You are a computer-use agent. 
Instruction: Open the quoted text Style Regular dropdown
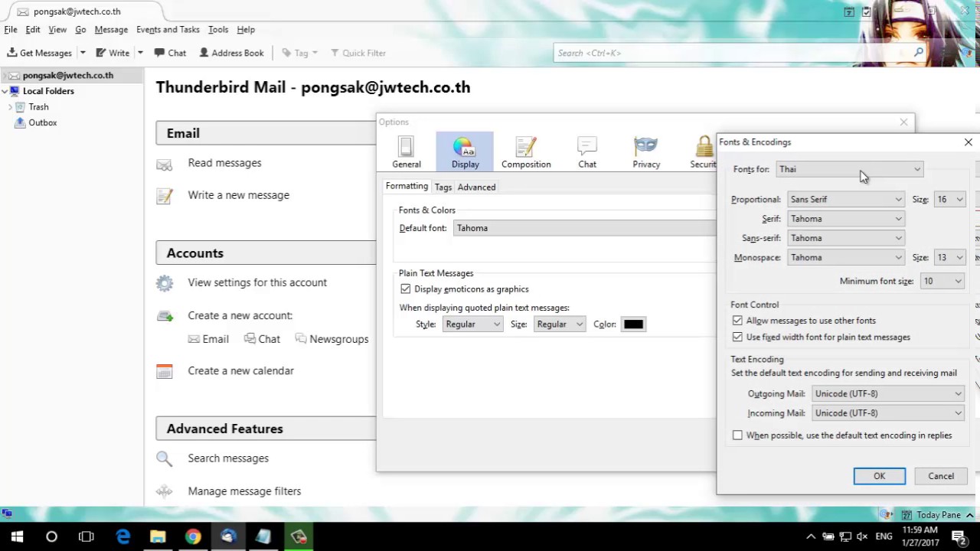472,324
